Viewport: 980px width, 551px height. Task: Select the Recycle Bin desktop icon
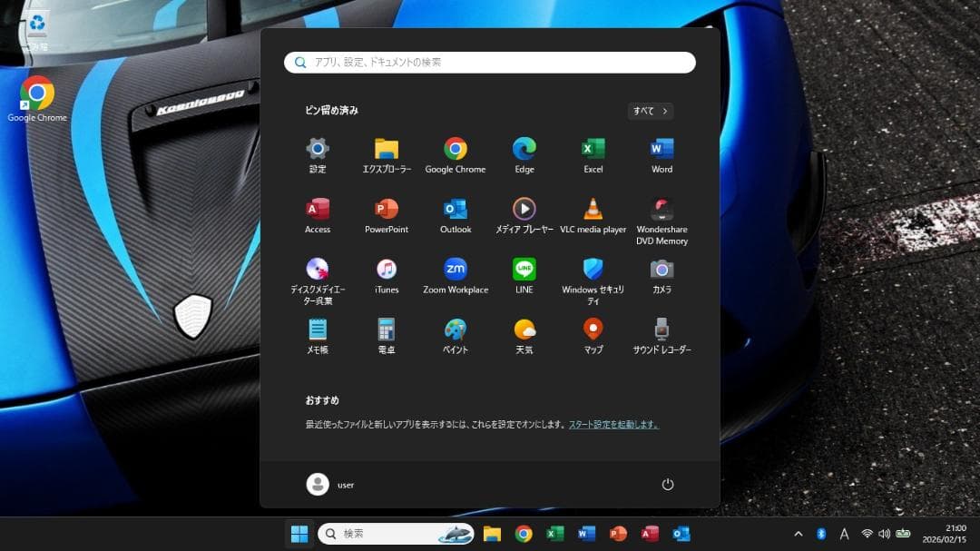point(37,31)
